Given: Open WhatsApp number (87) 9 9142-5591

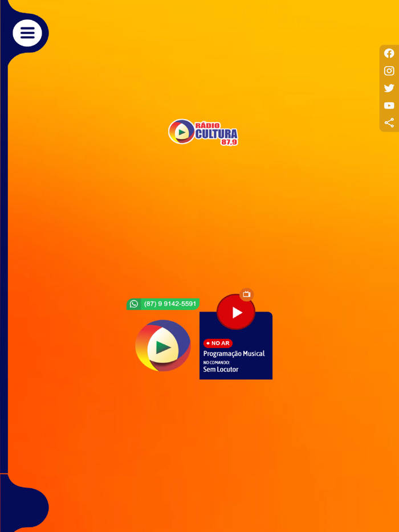Looking at the screenshot, I should coord(163,304).
